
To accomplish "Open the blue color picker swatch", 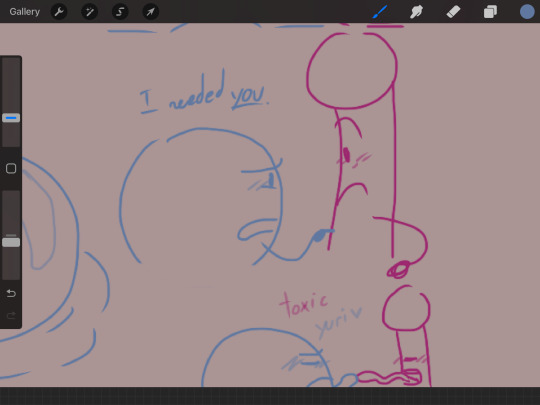I will click(527, 12).
